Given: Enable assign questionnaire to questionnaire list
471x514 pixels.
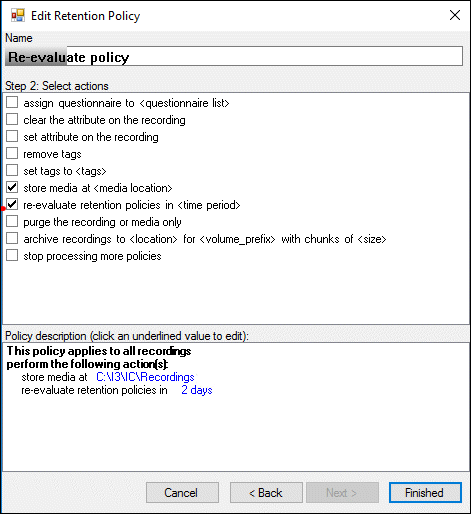Looking at the screenshot, I should 12,103.
